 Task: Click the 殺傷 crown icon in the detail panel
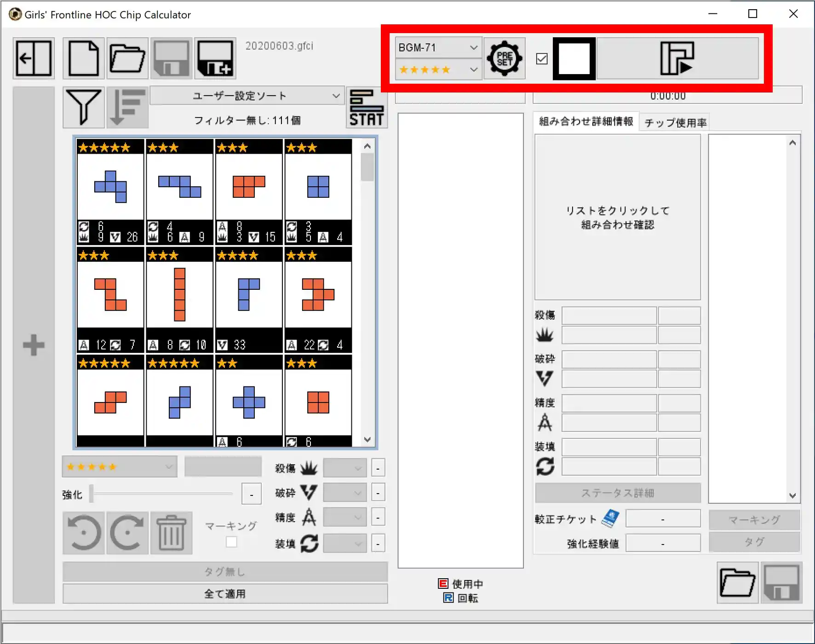[545, 335]
